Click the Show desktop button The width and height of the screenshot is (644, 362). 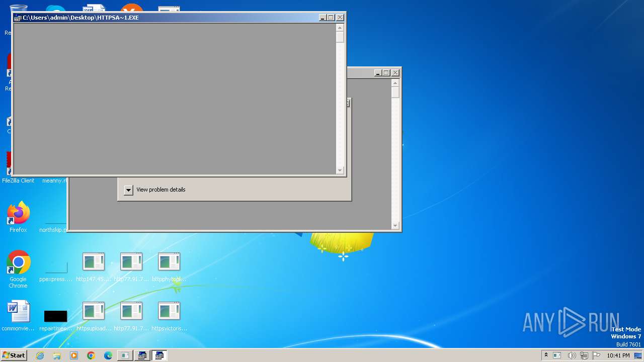638,355
